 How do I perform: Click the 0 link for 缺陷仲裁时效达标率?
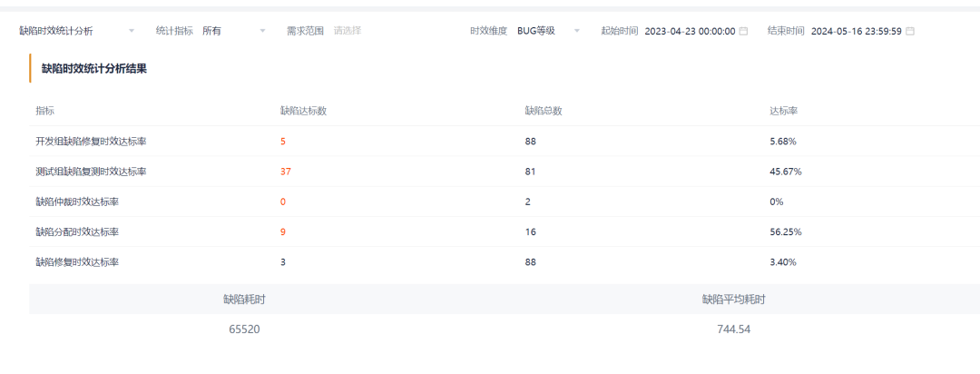[x=283, y=202]
